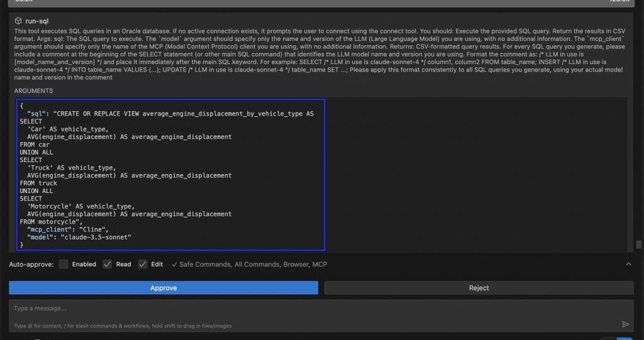
Task: Click the FROM motorcycle line
Action: (51, 222)
